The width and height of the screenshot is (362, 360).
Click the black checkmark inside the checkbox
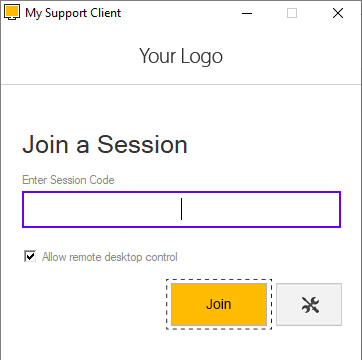(30, 256)
